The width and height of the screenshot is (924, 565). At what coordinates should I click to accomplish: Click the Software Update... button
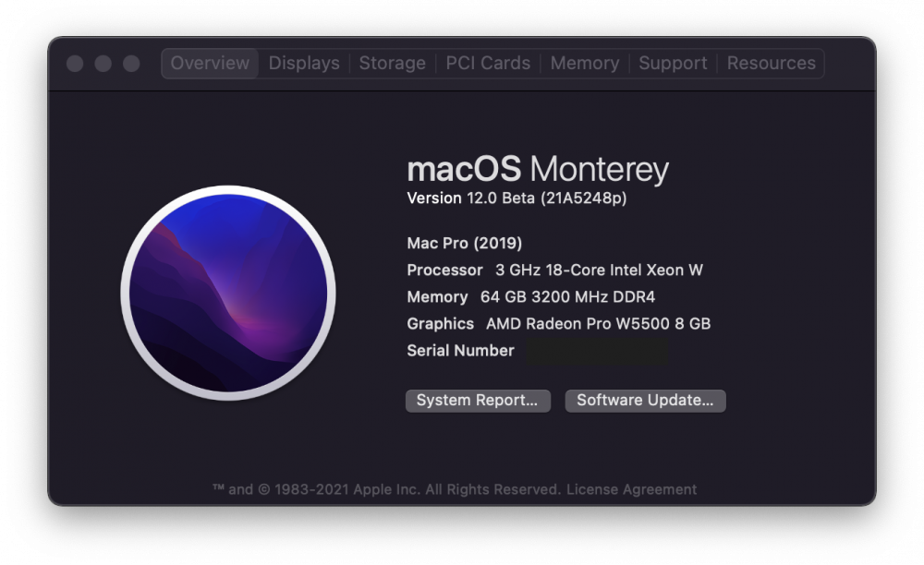pos(645,401)
